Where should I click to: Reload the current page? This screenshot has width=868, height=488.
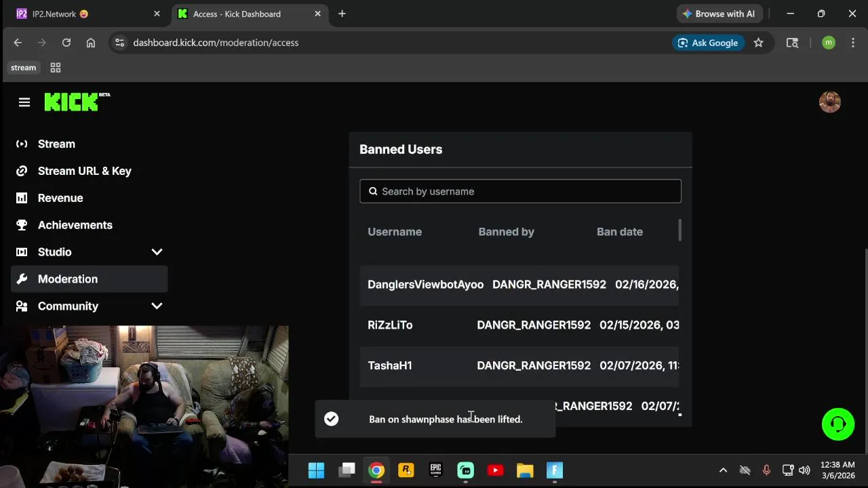[x=66, y=43]
